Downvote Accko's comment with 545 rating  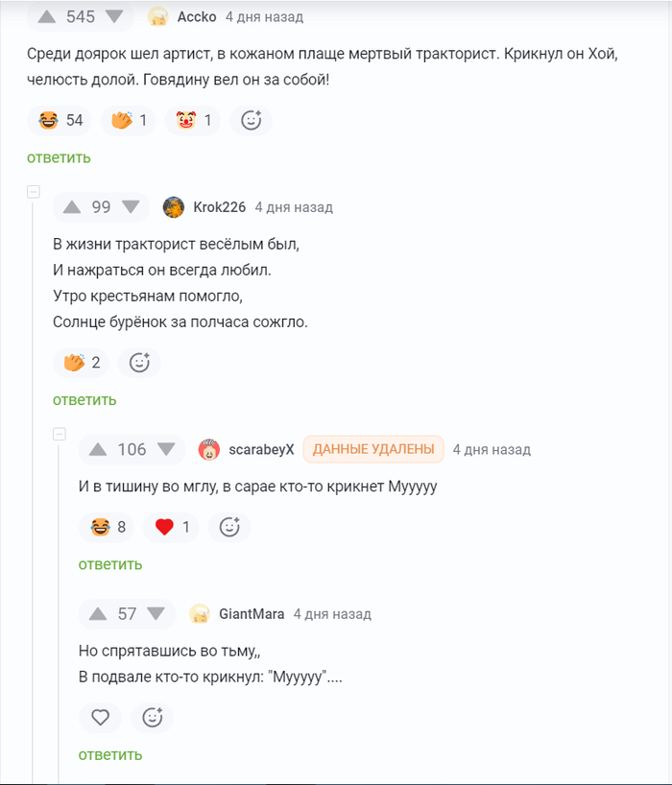tap(114, 16)
